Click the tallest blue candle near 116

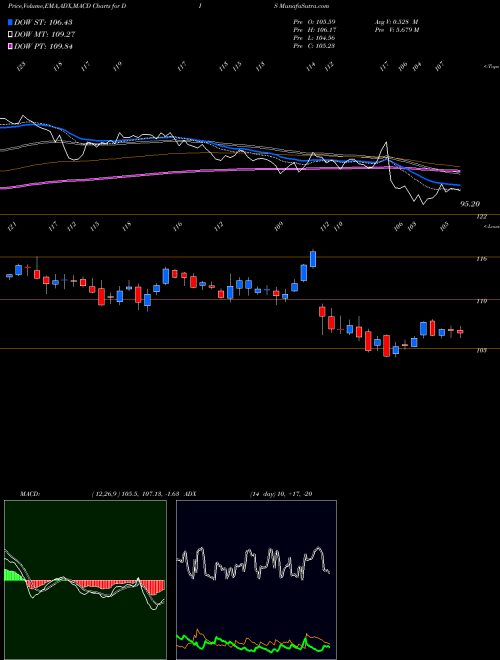(x=313, y=258)
